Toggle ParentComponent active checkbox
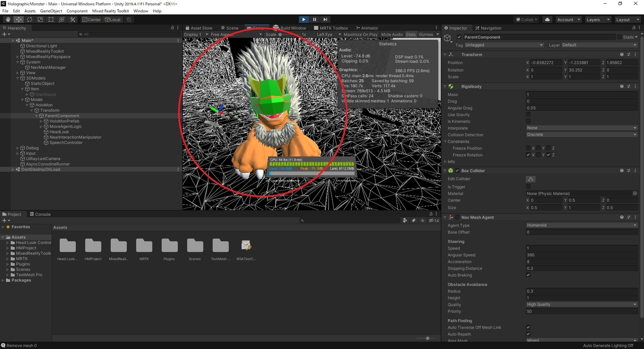The image size is (644, 349). click(x=459, y=37)
